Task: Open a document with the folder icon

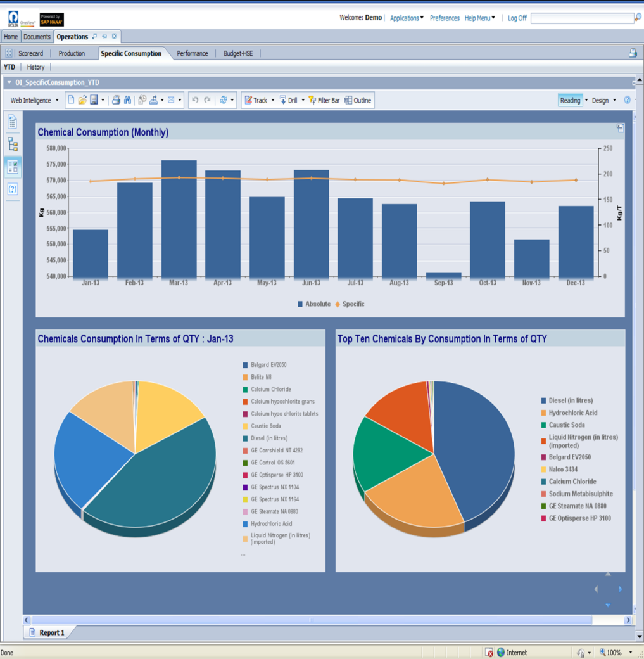Action: (x=82, y=100)
